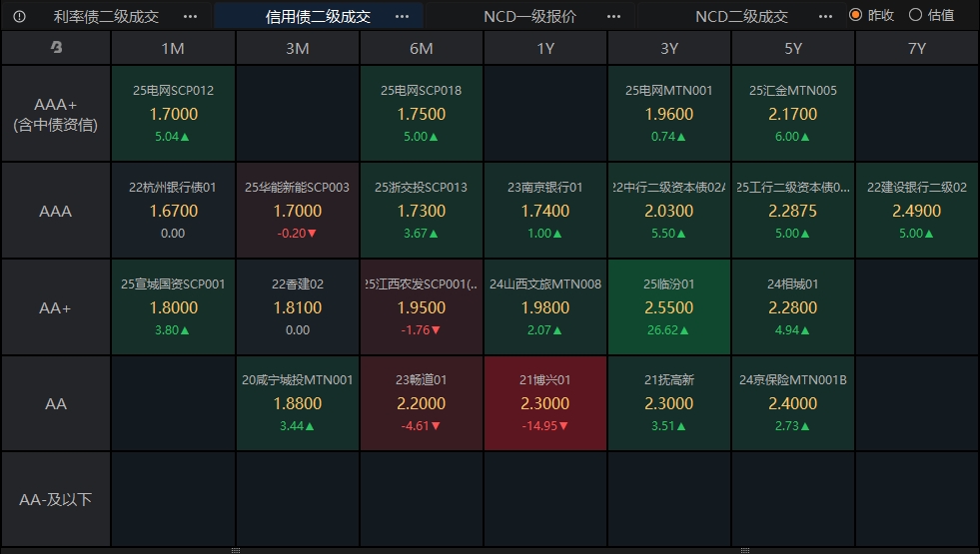The width and height of the screenshot is (980, 554).
Task: Open the more options dots beside NCD一级报价
Action: (x=614, y=16)
